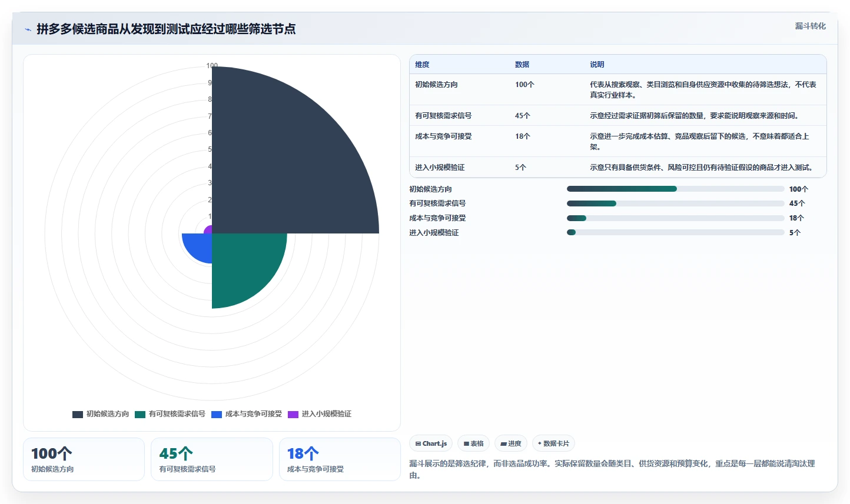Open the 100个 初始候选方向 stat card
The width and height of the screenshot is (850, 504).
pyautogui.click(x=84, y=459)
